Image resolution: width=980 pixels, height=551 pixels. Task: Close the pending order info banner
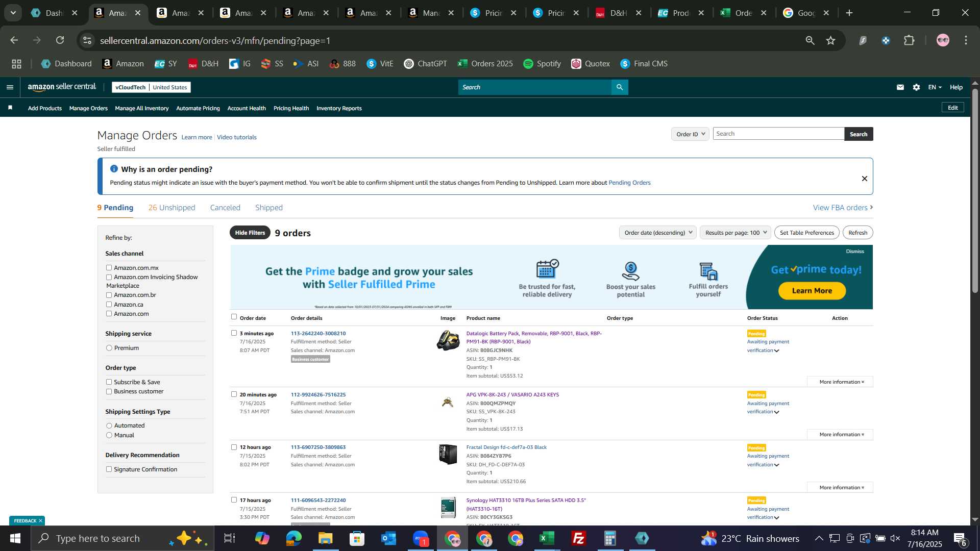tap(865, 179)
